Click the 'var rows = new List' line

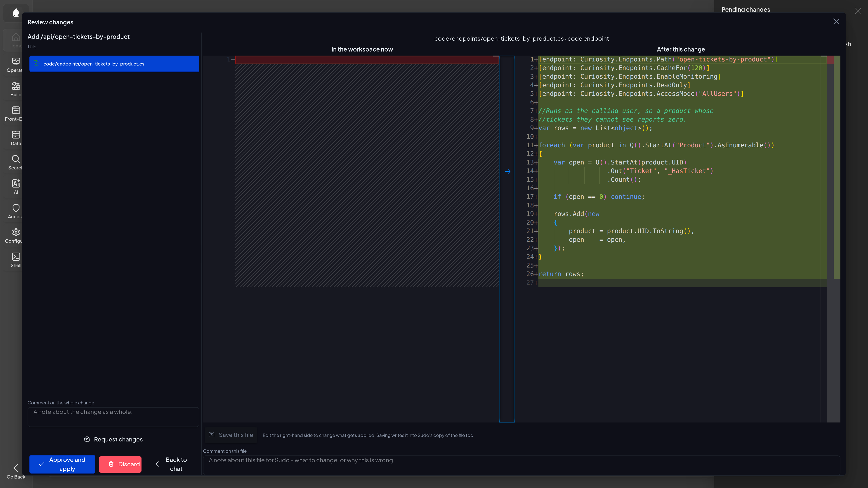[595, 128]
